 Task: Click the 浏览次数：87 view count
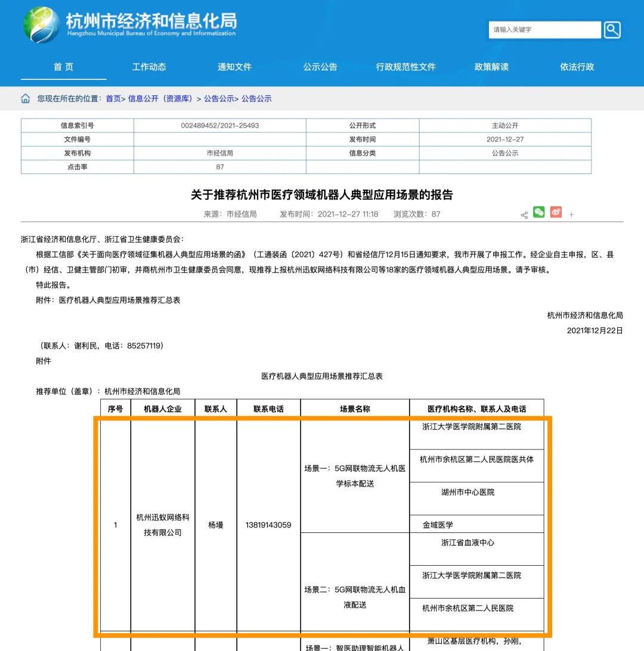417,214
